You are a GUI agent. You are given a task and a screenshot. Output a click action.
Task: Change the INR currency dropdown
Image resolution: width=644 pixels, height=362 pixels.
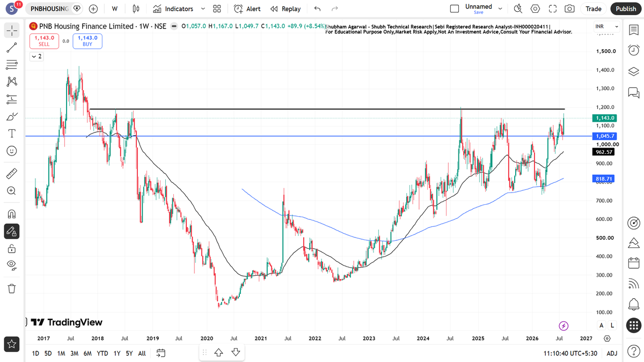click(607, 27)
